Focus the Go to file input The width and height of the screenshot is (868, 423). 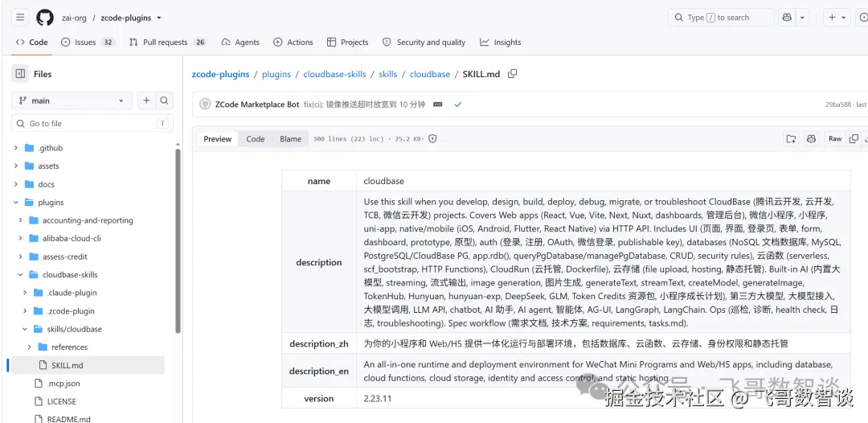[92, 124]
